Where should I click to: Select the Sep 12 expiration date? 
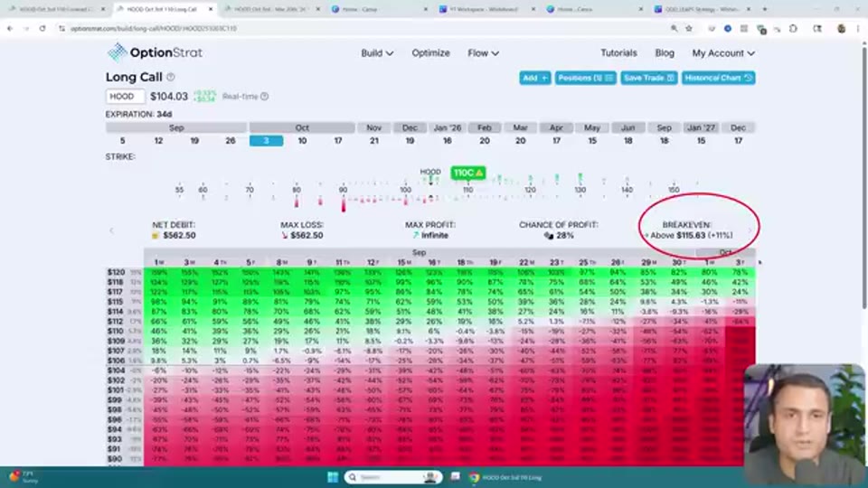(158, 141)
